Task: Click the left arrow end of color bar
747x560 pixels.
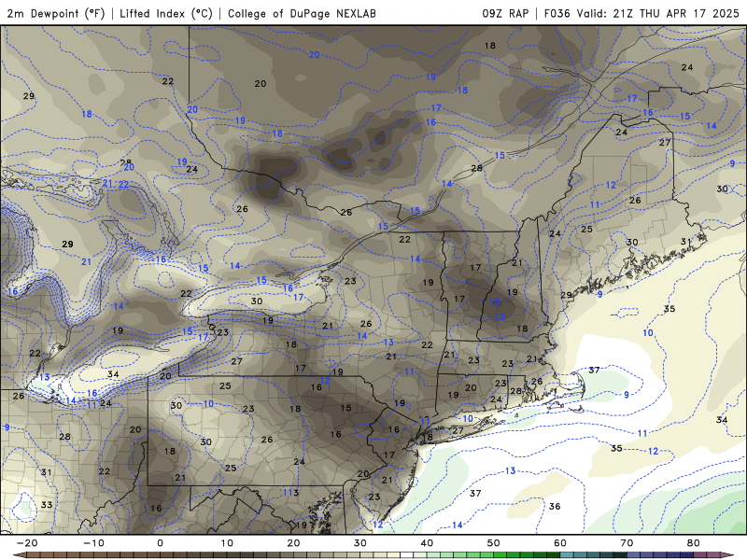Action: (19, 555)
